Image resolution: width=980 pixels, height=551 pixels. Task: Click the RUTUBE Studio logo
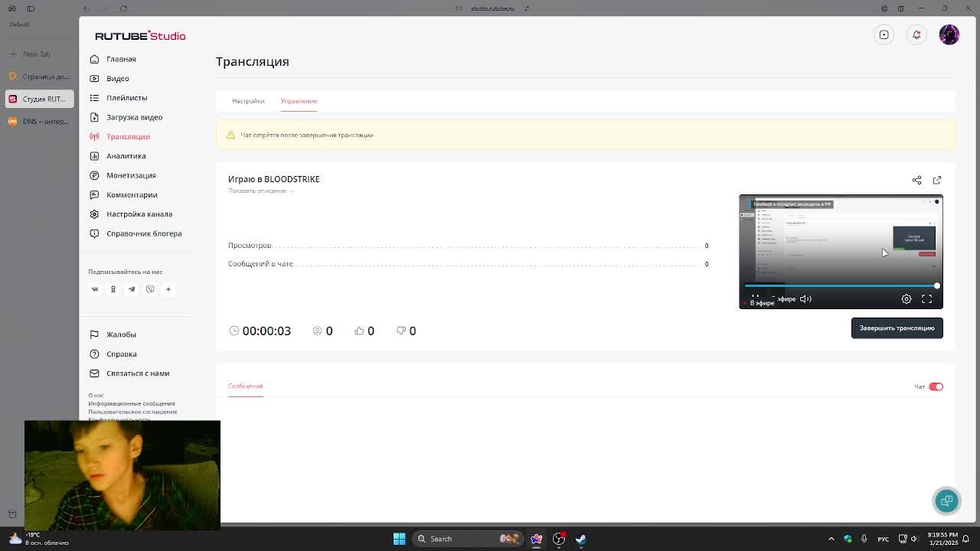click(x=140, y=36)
